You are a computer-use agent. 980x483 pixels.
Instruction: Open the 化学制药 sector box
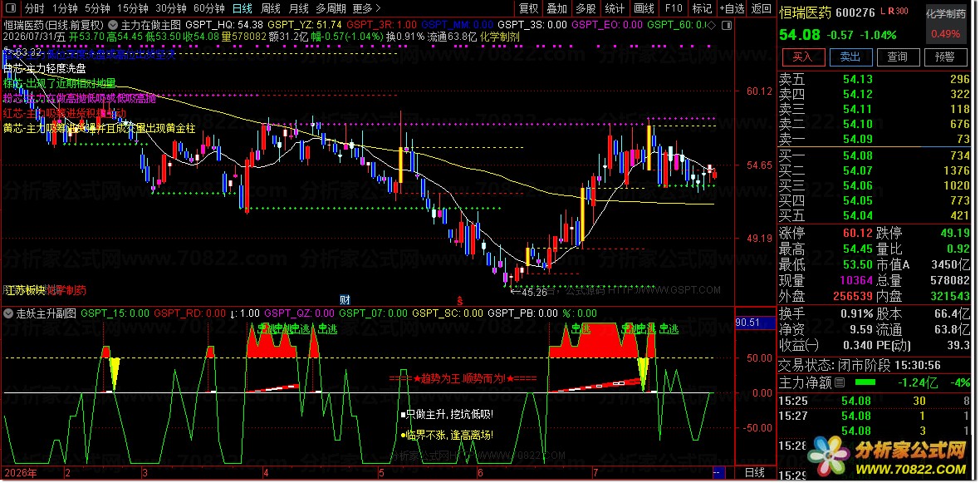[x=946, y=23]
